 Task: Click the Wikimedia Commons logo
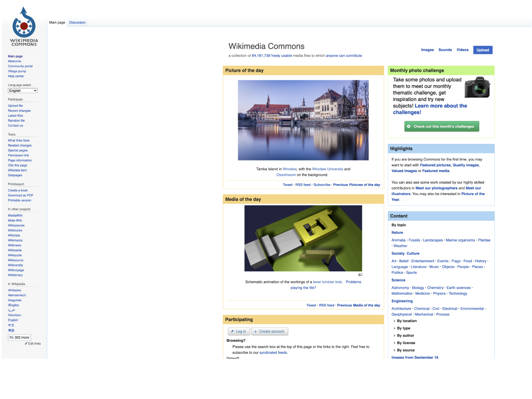(24, 26)
